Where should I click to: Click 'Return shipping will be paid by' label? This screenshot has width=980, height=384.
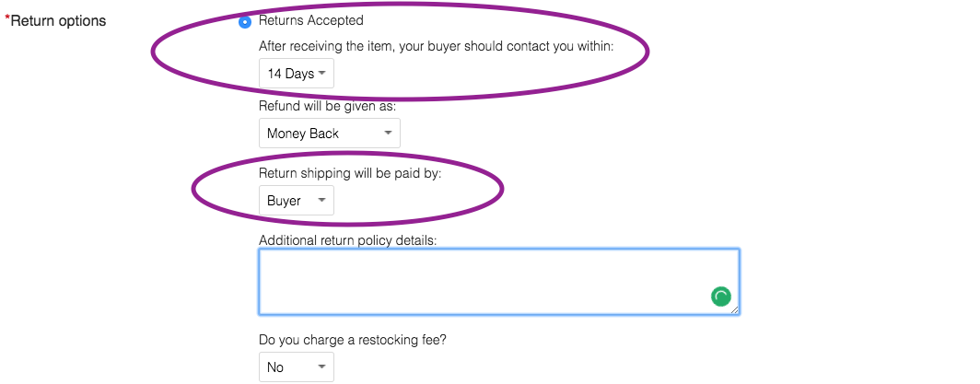tap(350, 173)
